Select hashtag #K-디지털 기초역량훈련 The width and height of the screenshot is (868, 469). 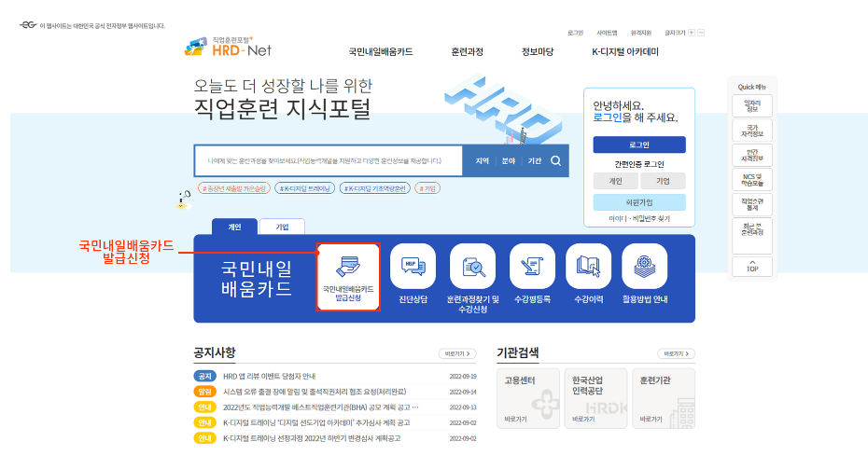(375, 188)
